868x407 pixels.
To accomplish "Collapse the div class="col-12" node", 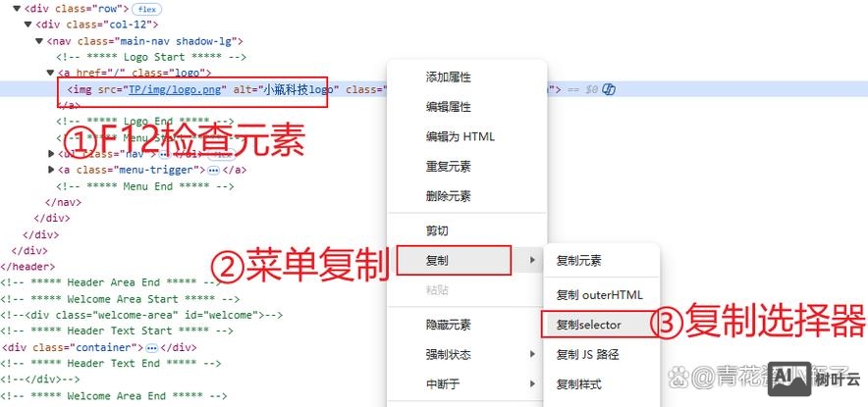I will point(28,25).
